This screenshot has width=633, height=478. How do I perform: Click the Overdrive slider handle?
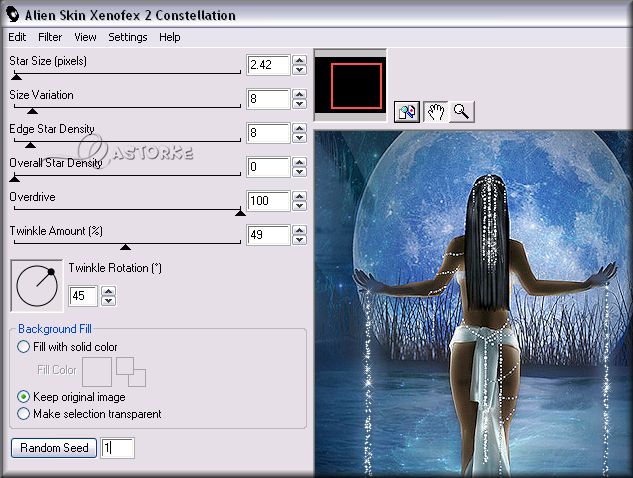tap(240, 212)
